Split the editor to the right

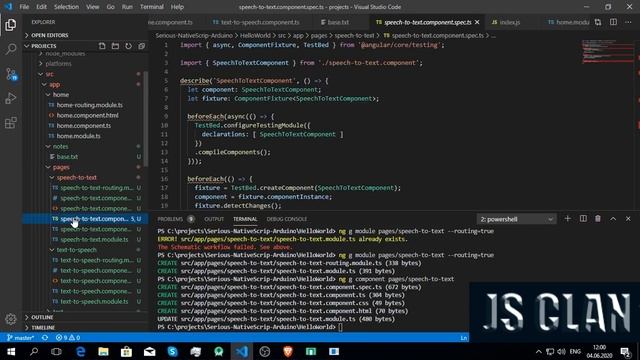613,22
